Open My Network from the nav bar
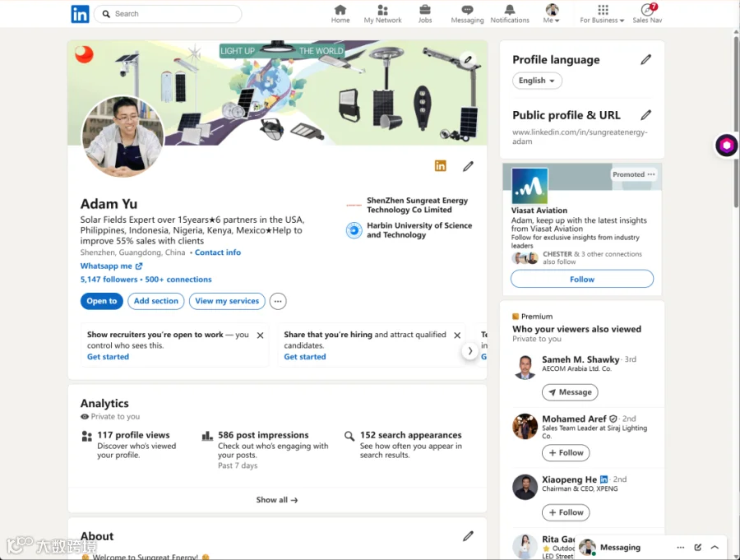This screenshot has width=740, height=560. point(382,14)
